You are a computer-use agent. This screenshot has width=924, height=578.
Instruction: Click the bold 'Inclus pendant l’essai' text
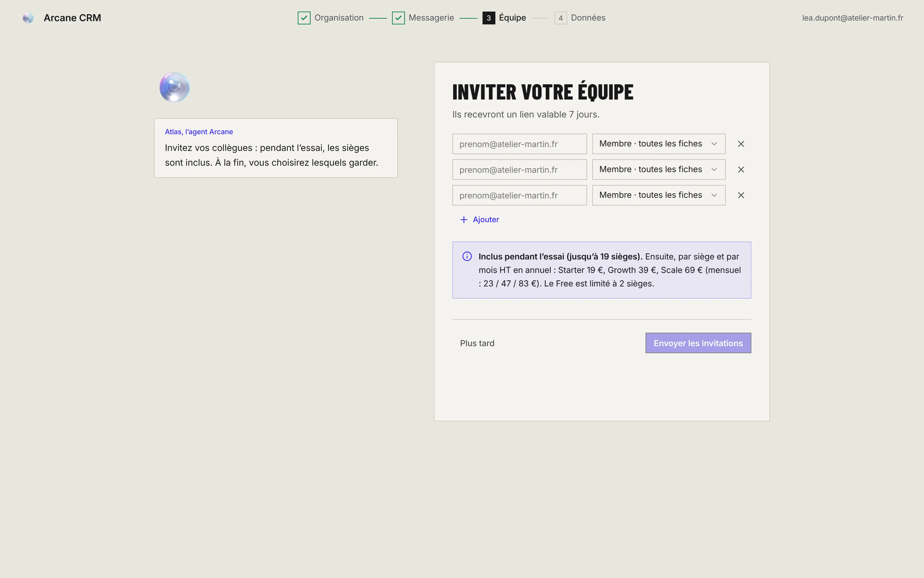point(560,257)
